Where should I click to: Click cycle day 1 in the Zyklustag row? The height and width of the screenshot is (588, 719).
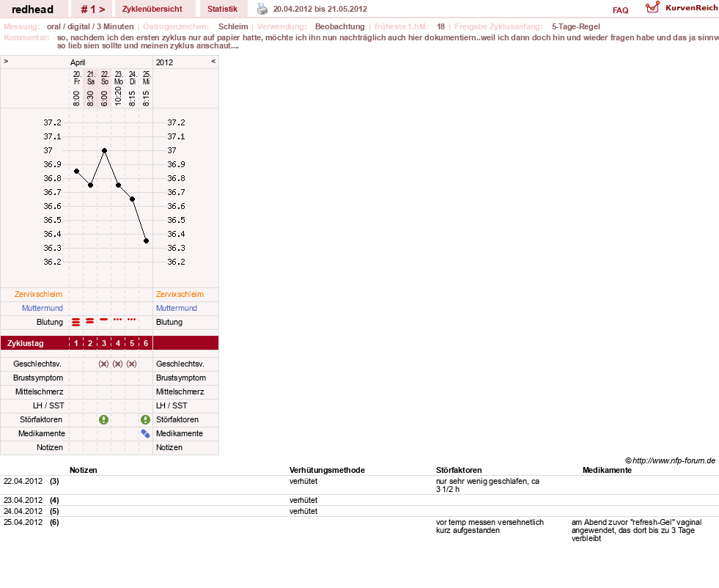click(76, 343)
